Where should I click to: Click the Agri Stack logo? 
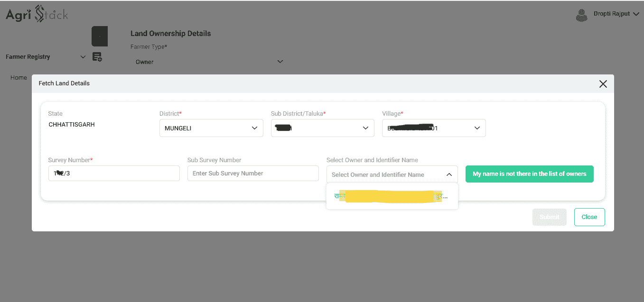(x=37, y=14)
